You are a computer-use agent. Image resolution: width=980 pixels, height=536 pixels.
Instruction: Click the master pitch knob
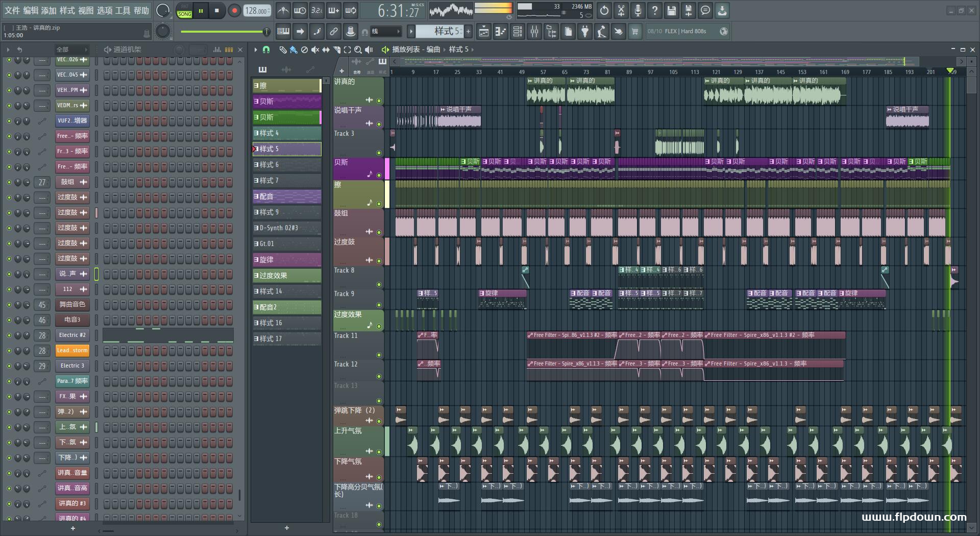pyautogui.click(x=163, y=32)
